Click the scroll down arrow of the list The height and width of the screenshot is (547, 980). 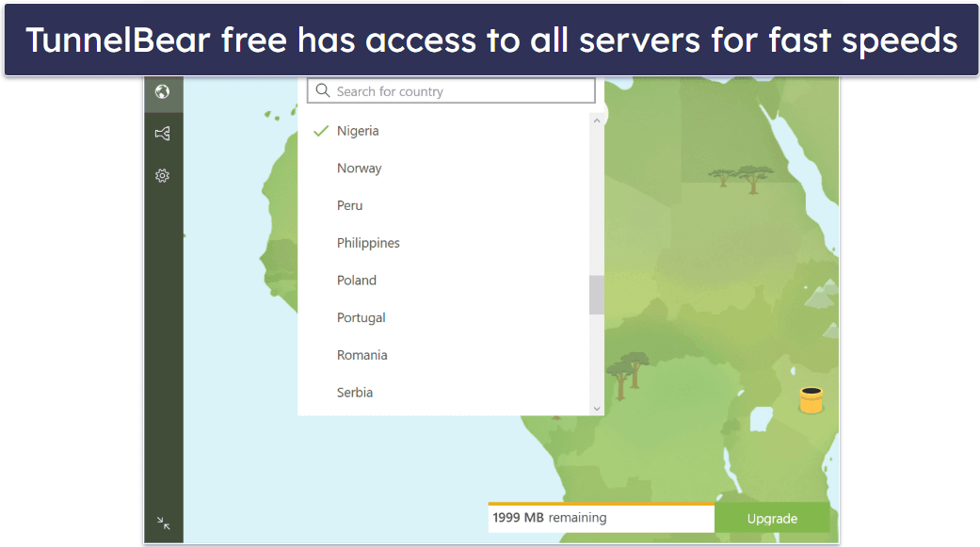[x=597, y=409]
